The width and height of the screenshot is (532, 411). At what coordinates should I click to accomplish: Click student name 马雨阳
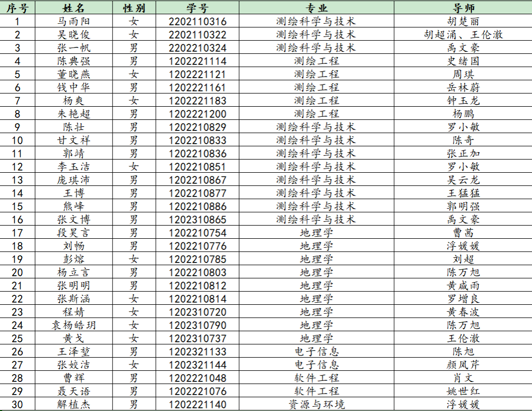73,22
